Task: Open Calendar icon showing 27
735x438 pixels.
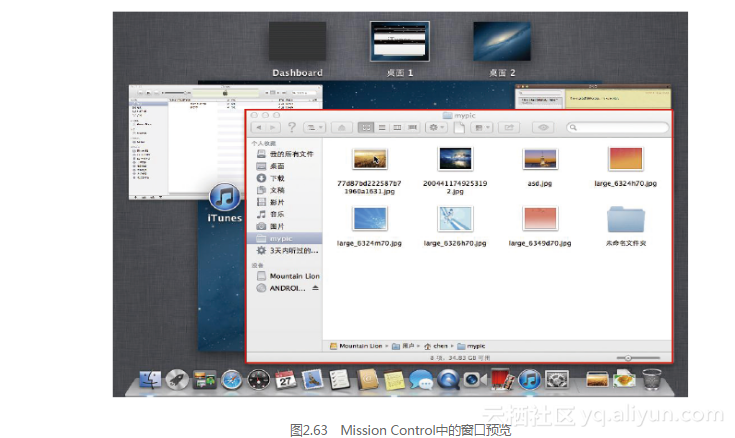Action: tap(285, 379)
